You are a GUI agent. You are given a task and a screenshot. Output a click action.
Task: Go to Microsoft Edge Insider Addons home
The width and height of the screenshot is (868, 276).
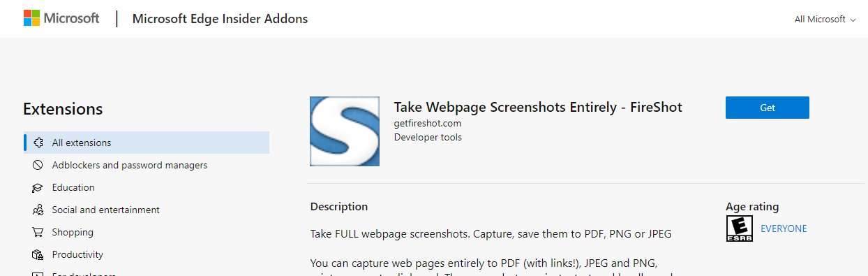pyautogui.click(x=220, y=19)
